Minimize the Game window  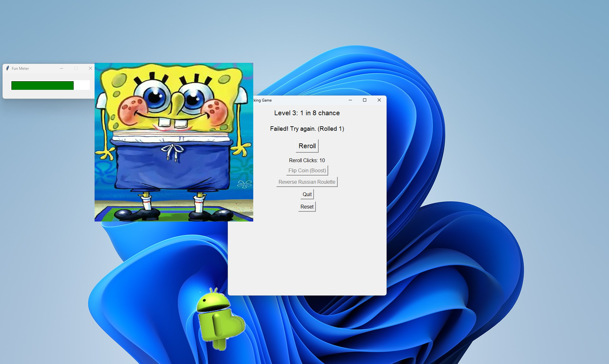(x=350, y=100)
